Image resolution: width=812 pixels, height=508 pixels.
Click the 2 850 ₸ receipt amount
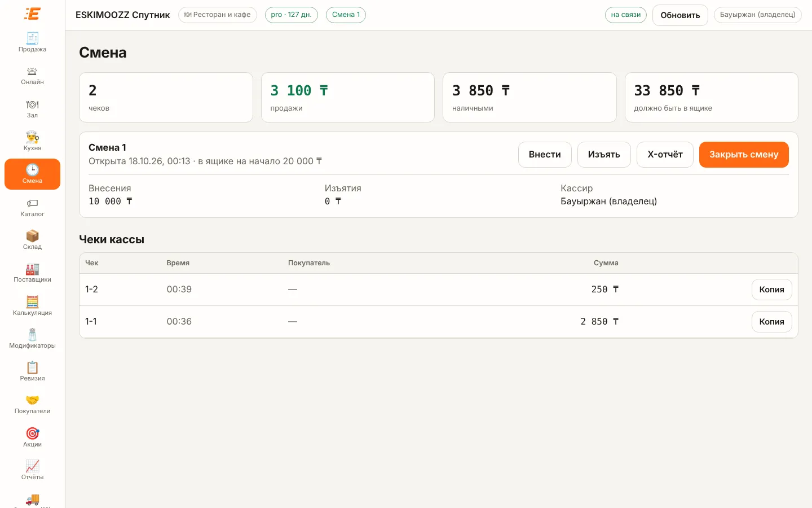(x=599, y=322)
